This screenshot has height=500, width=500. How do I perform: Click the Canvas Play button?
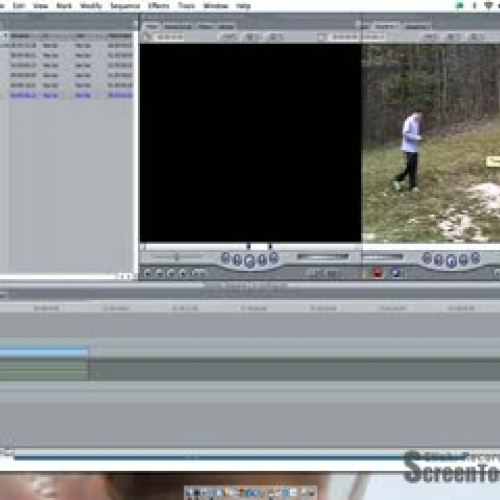point(451,261)
